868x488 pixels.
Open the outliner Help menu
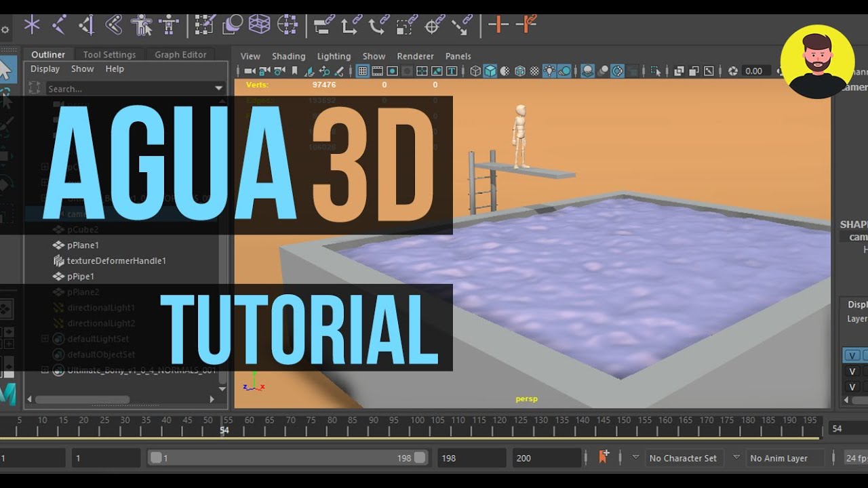click(115, 69)
